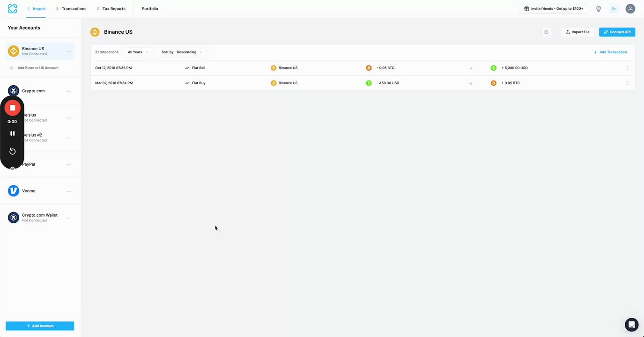Select the Binance US account in sidebar
Image resolution: width=644 pixels, height=337 pixels.
tap(40, 51)
